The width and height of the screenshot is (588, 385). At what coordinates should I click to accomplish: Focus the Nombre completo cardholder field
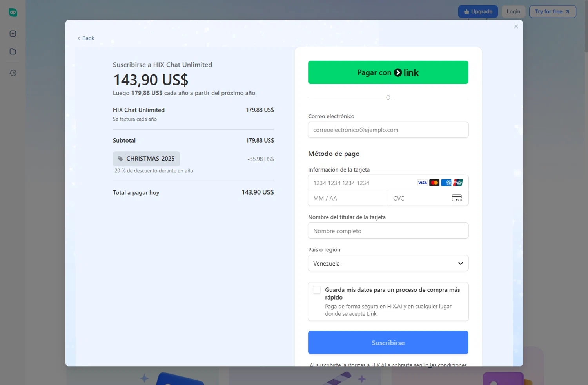(x=388, y=231)
